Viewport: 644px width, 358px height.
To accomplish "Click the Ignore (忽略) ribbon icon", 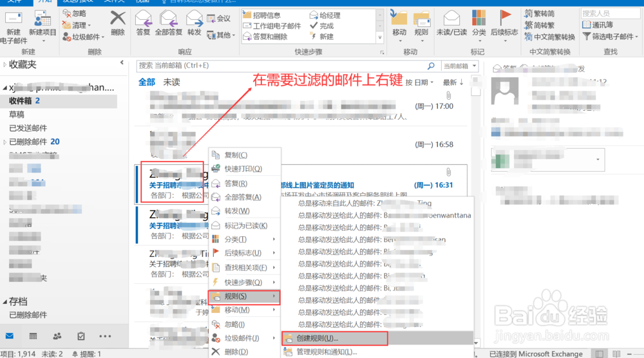I will tap(74, 14).
